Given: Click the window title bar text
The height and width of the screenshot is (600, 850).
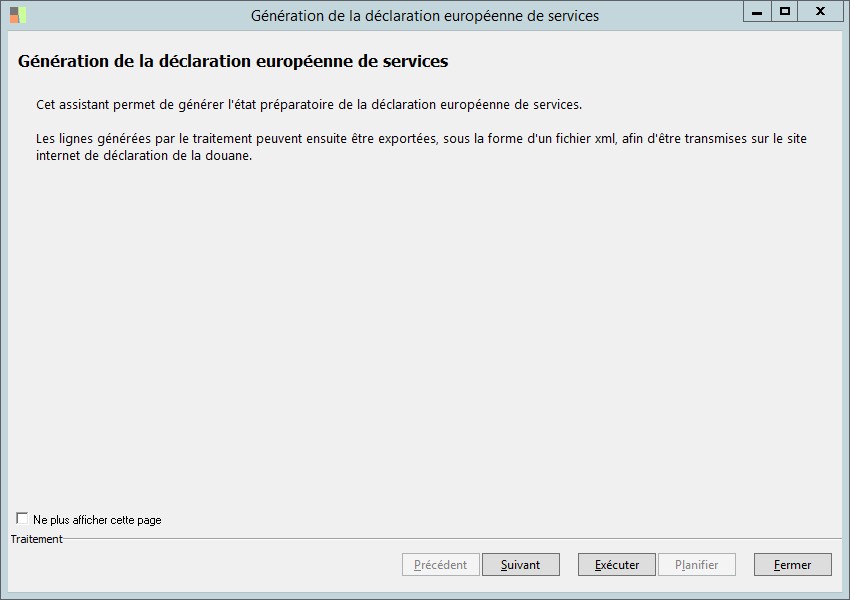Looking at the screenshot, I should point(425,16).
